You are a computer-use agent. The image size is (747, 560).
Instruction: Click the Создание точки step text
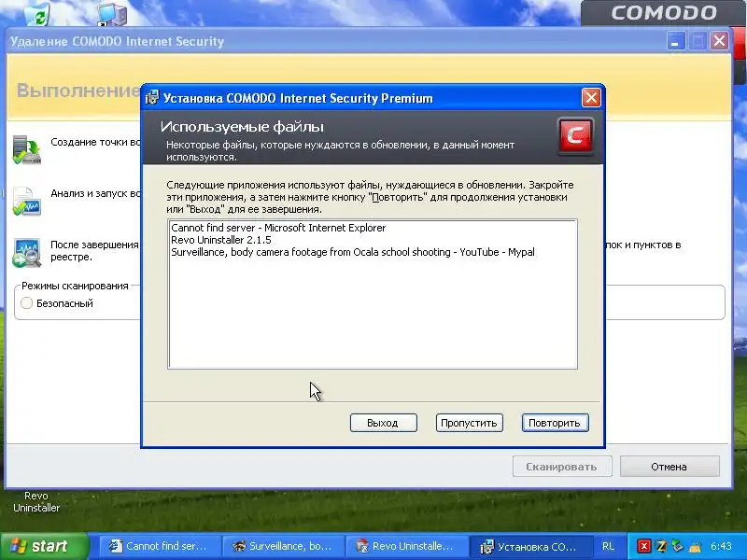pyautogui.click(x=96, y=142)
